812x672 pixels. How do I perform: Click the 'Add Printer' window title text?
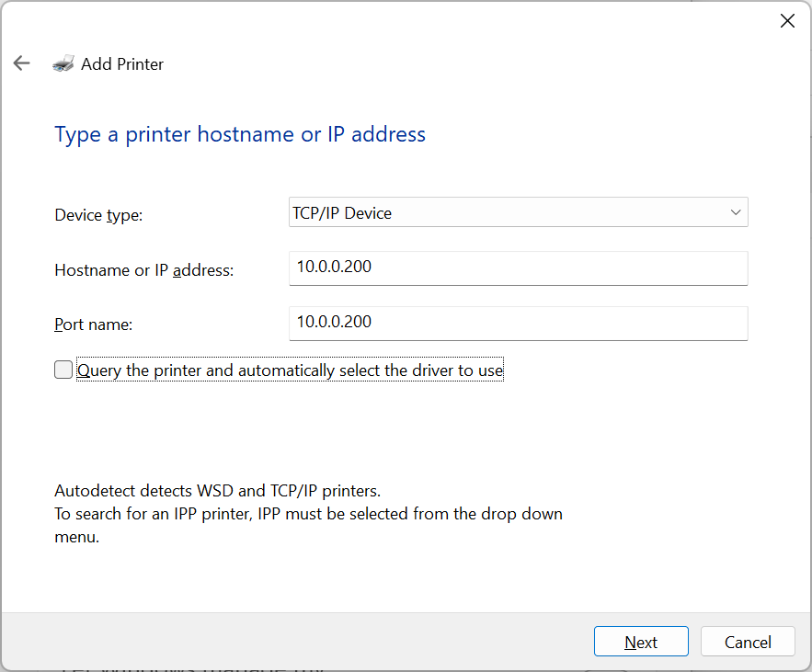click(x=122, y=63)
